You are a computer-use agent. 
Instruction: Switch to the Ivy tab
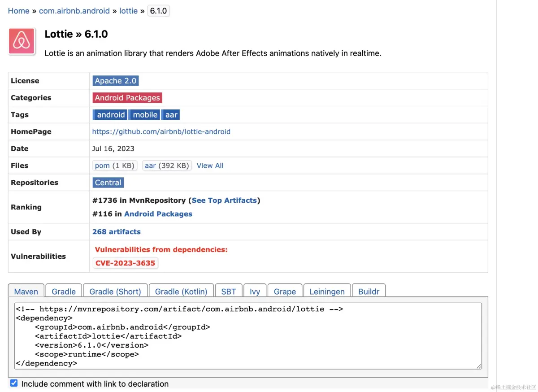(255, 291)
